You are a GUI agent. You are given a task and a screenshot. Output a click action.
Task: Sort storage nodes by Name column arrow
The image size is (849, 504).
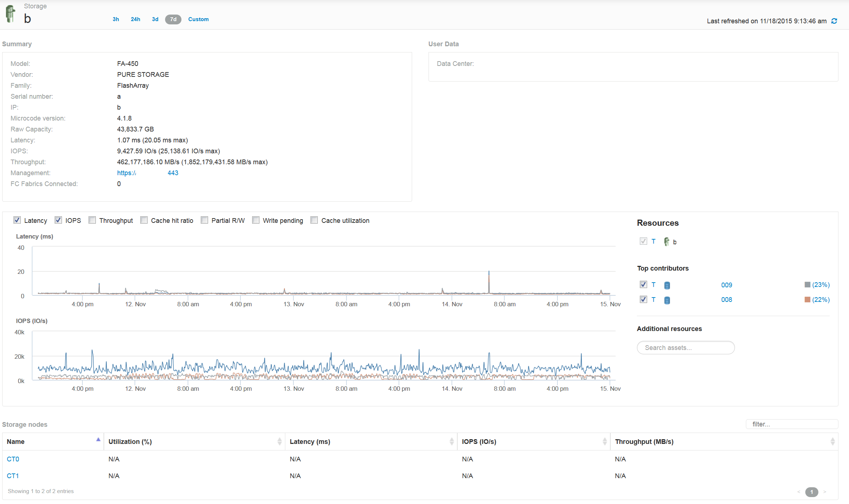pyautogui.click(x=98, y=440)
